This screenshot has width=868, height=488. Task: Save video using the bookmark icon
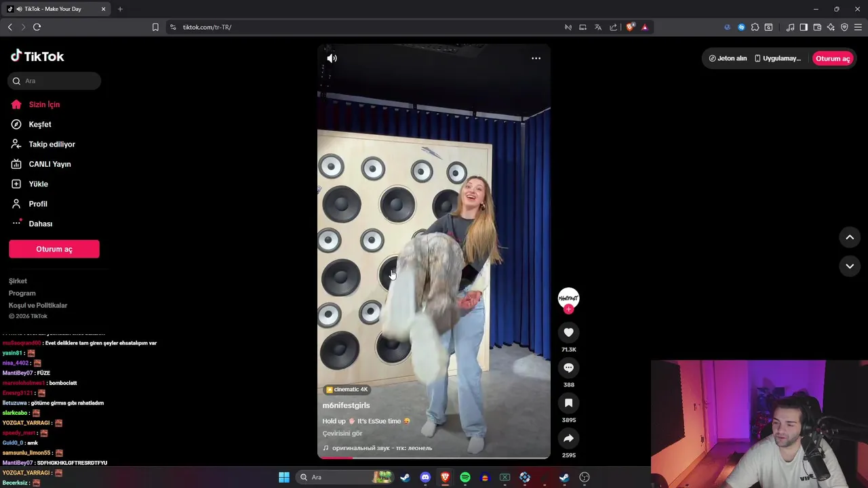(568, 403)
